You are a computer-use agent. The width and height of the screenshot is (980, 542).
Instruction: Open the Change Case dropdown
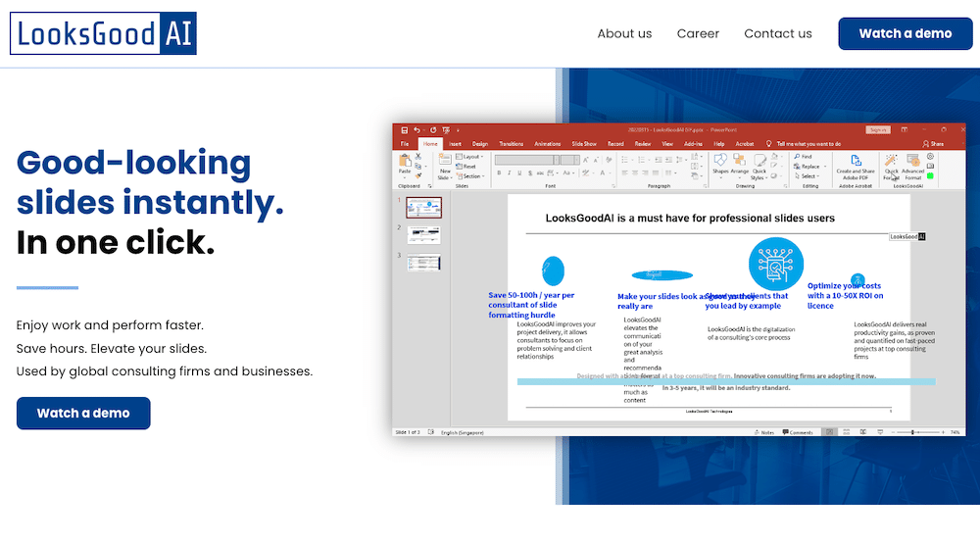(x=568, y=173)
